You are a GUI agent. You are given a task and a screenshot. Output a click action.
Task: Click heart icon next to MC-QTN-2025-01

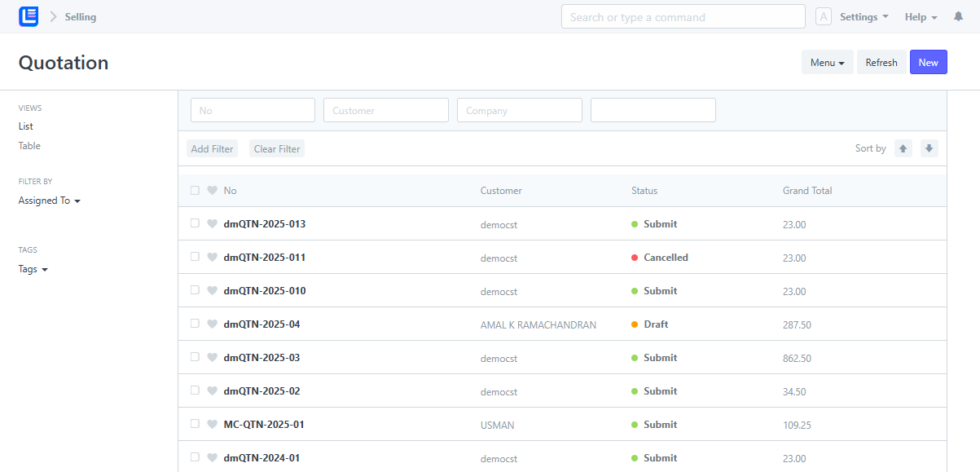coord(212,424)
